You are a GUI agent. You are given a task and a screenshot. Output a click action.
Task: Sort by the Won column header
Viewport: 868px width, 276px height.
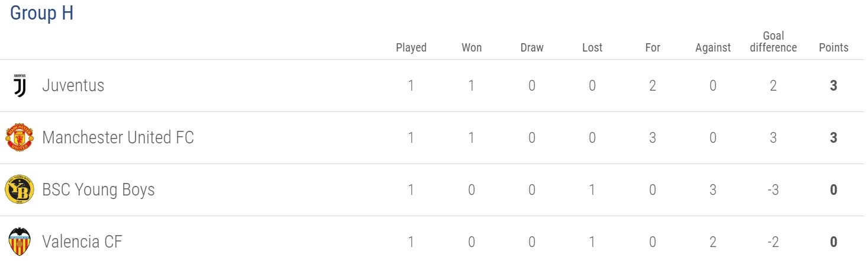tap(472, 48)
